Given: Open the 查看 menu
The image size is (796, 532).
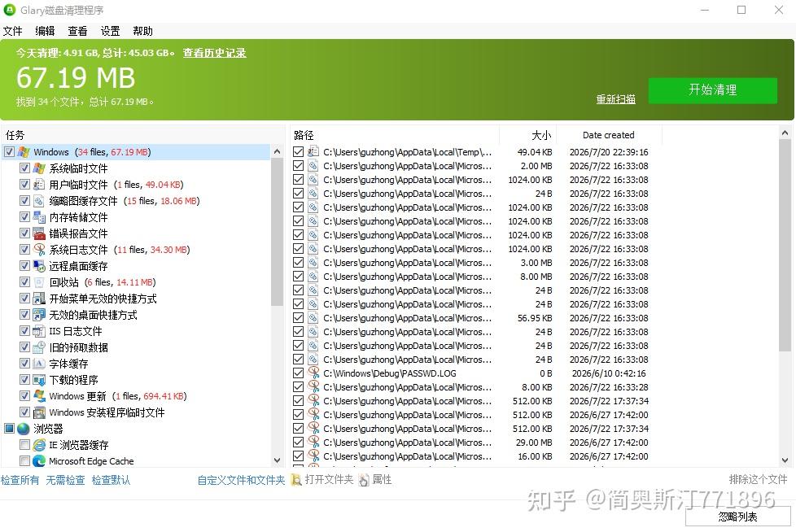Looking at the screenshot, I should pyautogui.click(x=77, y=31).
